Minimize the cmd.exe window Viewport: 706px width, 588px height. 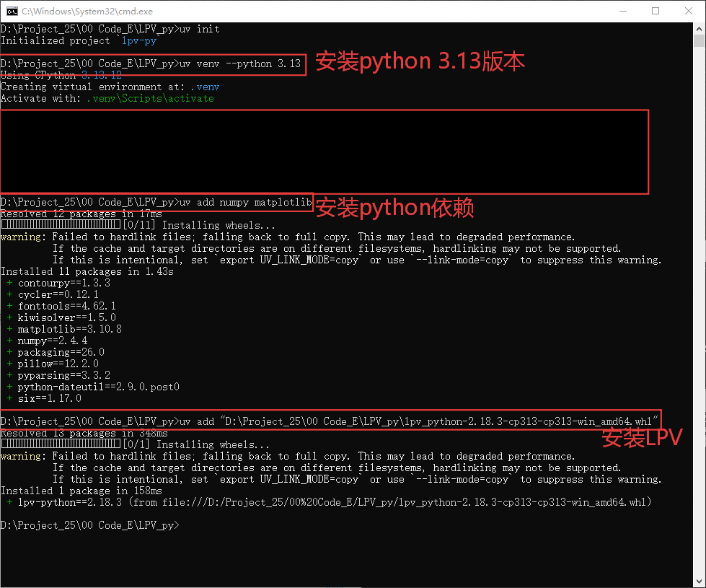[x=622, y=11]
